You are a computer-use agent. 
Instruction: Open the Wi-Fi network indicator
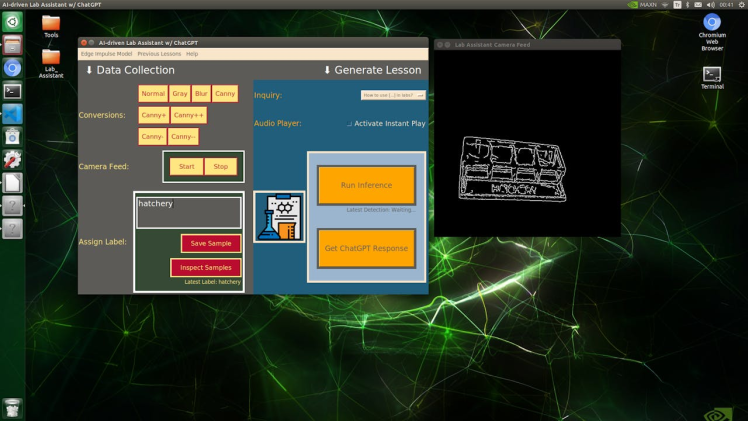click(x=665, y=5)
